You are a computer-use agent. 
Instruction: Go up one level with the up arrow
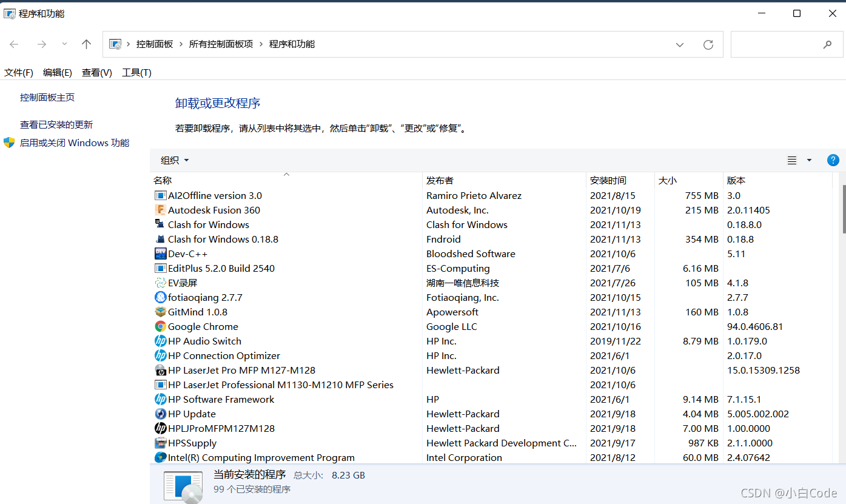(x=86, y=44)
